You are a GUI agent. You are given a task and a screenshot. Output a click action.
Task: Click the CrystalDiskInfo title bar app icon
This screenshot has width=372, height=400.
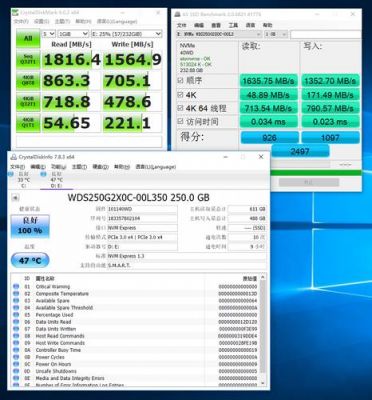13,157
